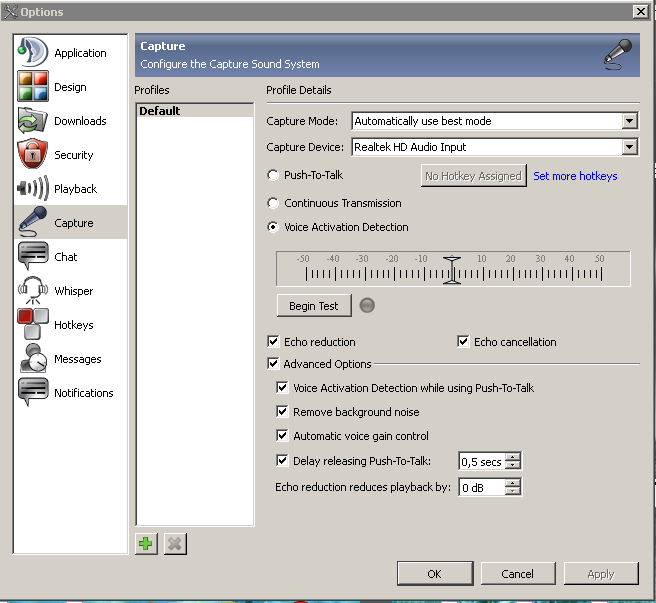
Task: Open the Whisper options page
Action: [x=70, y=290]
